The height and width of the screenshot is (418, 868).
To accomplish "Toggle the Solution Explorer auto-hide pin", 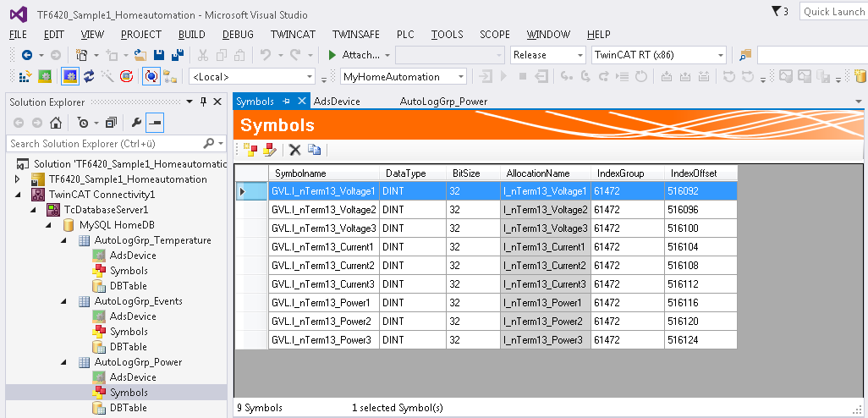I will 203,102.
